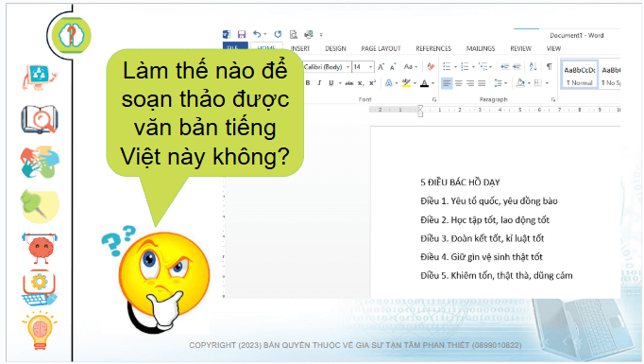The image size is (644, 364).
Task: Toggle Italic formatting
Action: [319, 83]
